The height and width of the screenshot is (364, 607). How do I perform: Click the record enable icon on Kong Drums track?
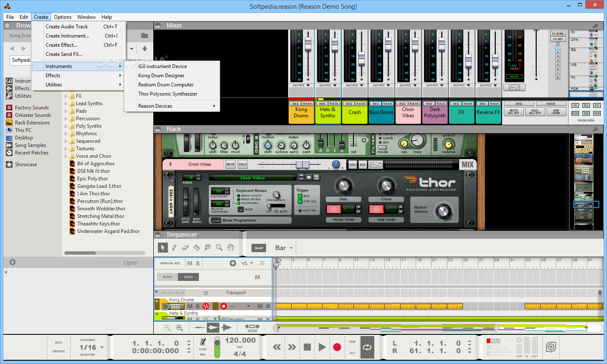[x=223, y=306]
